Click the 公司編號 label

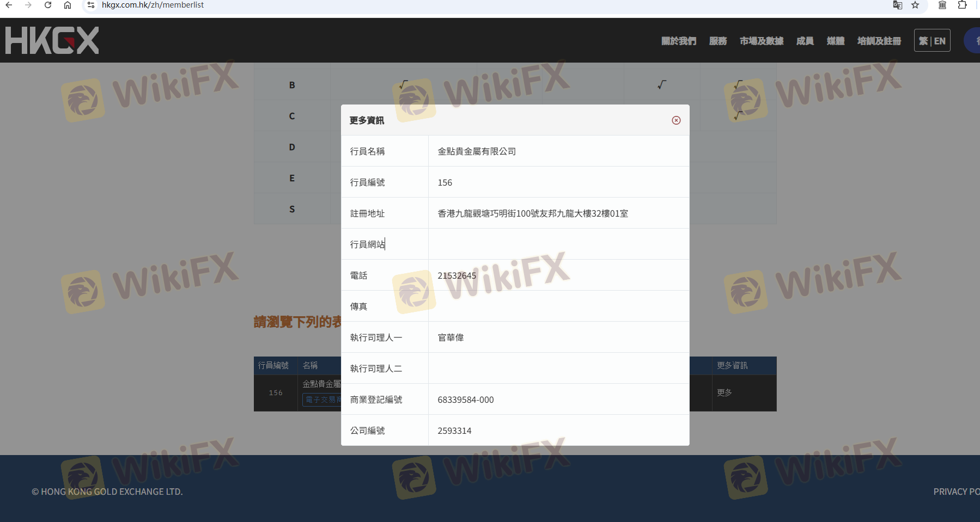click(x=367, y=431)
